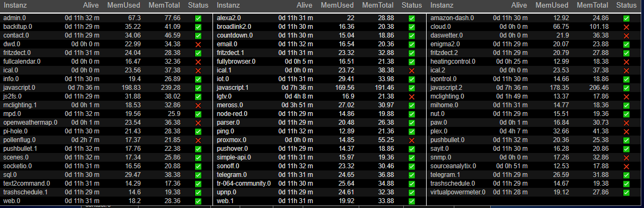Select the text2command.0 instance name

coord(27,183)
